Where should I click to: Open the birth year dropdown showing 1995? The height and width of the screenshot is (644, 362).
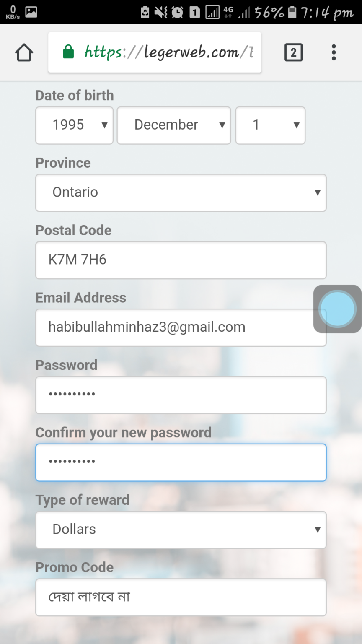[74, 125]
